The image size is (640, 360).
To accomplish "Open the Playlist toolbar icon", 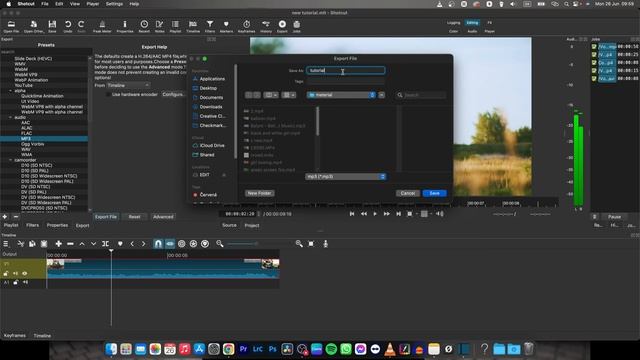I will [x=175, y=27].
